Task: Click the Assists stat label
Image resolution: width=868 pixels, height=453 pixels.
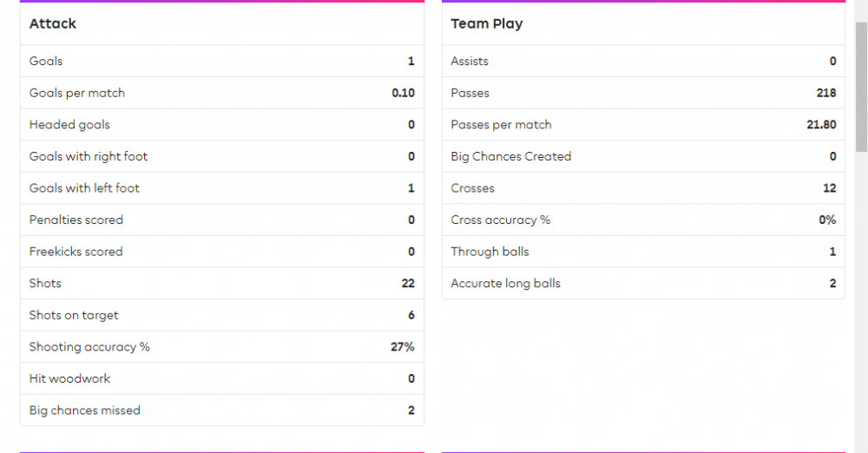Action: click(x=470, y=62)
